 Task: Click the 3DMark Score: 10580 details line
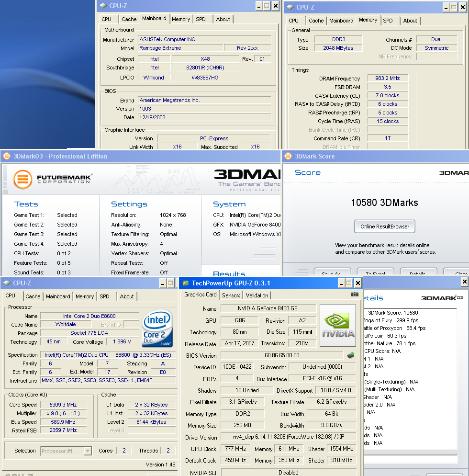(x=393, y=313)
